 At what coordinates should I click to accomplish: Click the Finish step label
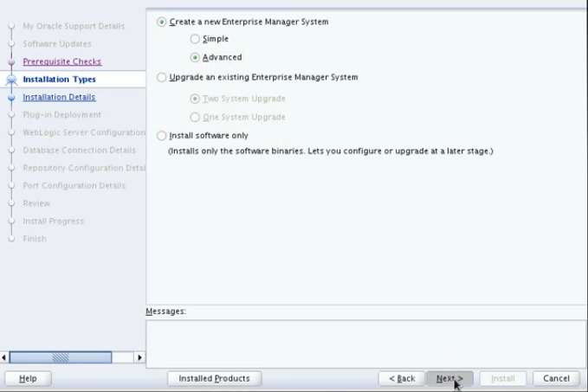35,239
